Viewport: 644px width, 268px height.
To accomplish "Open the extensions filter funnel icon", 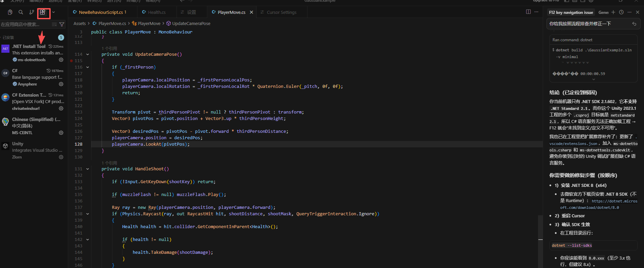I will coord(62,24).
